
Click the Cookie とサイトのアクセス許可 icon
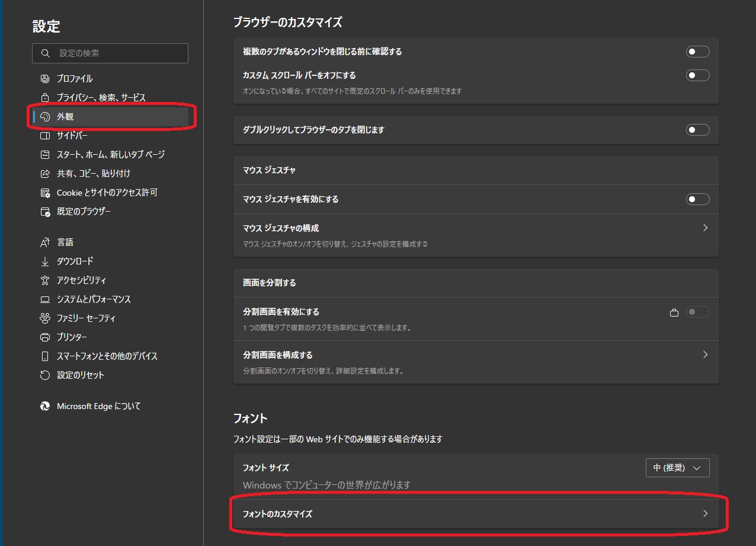45,193
